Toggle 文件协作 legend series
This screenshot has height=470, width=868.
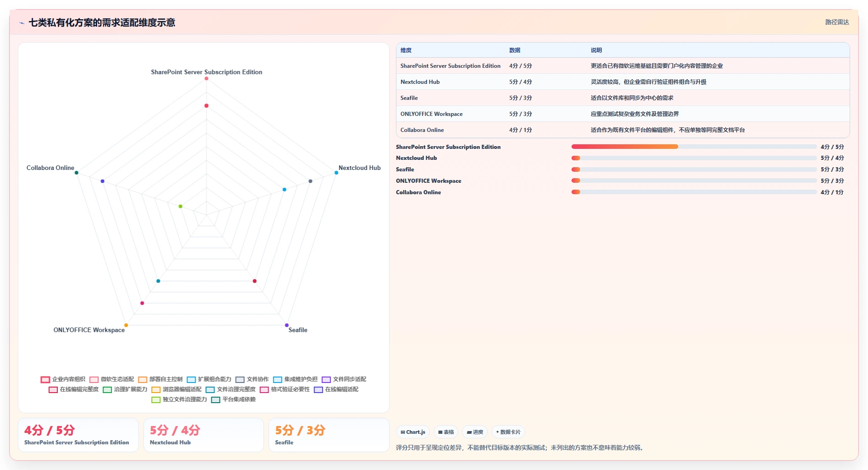tap(252, 379)
